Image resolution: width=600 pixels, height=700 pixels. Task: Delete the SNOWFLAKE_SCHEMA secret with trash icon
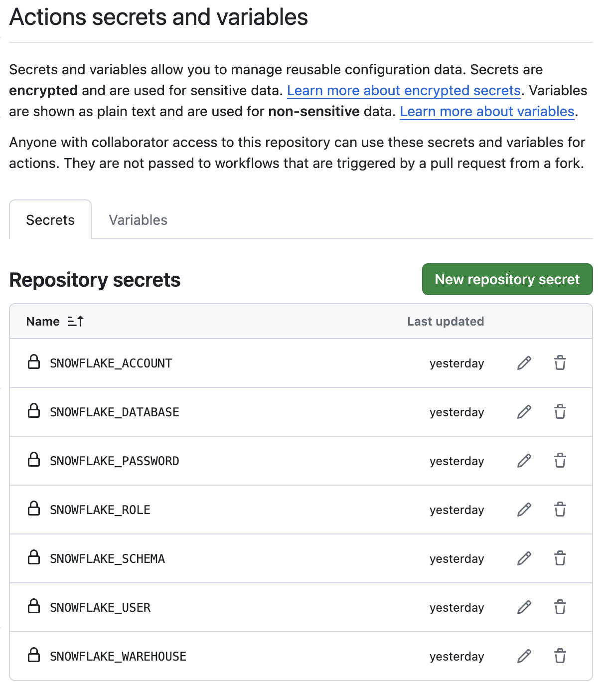tap(560, 558)
